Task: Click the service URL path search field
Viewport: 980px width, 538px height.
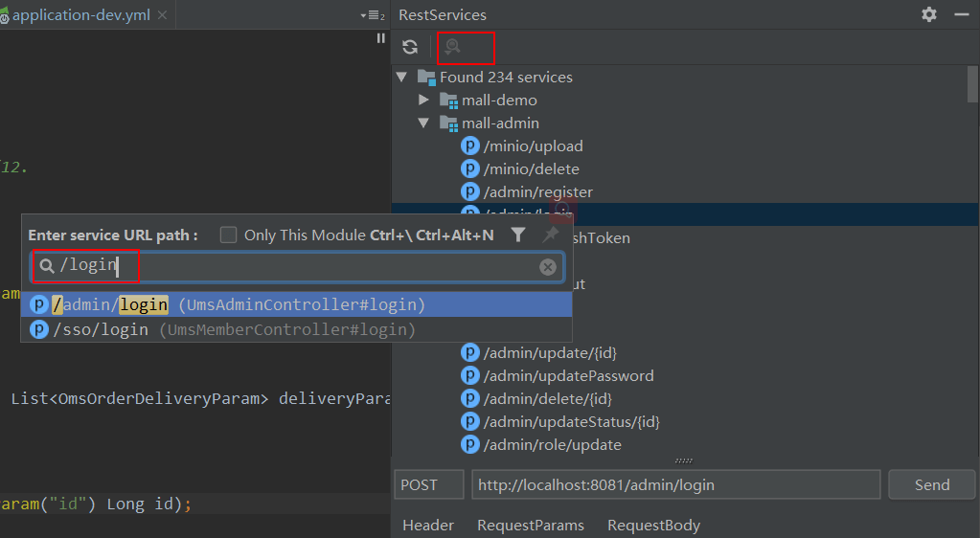Action: point(298,267)
